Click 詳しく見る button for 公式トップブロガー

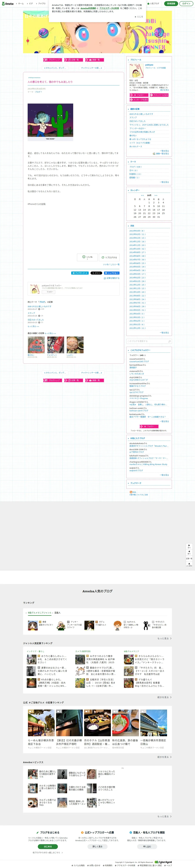(x=97, y=846)
